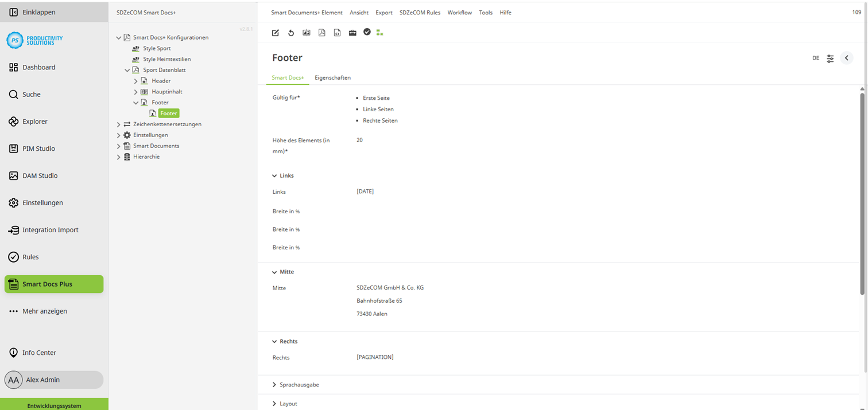Expand the Smart Documents tree node

118,146
